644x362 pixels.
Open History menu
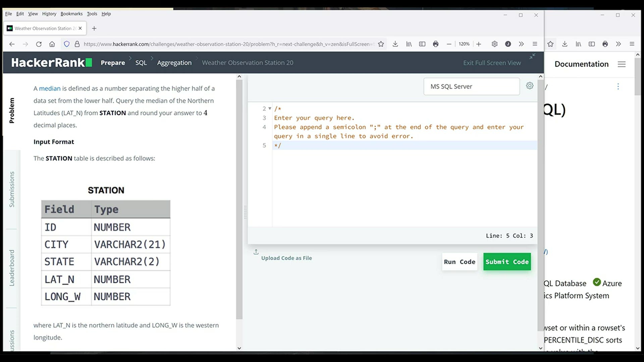[x=49, y=14]
